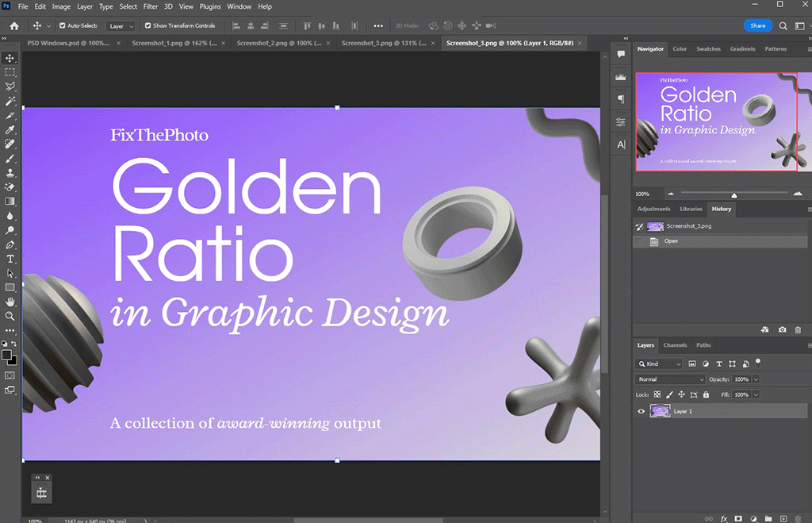Expand the Auto-Select Layer dropdown

(121, 25)
